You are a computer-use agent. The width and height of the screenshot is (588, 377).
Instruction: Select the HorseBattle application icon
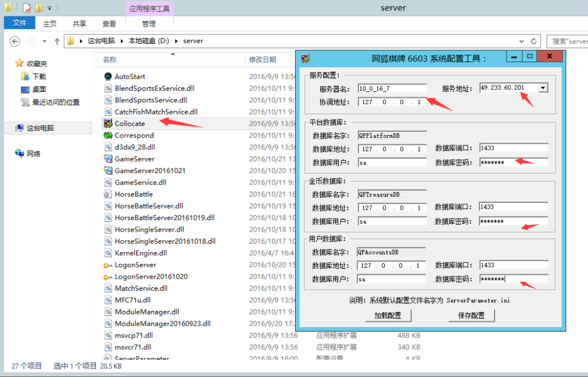(107, 194)
